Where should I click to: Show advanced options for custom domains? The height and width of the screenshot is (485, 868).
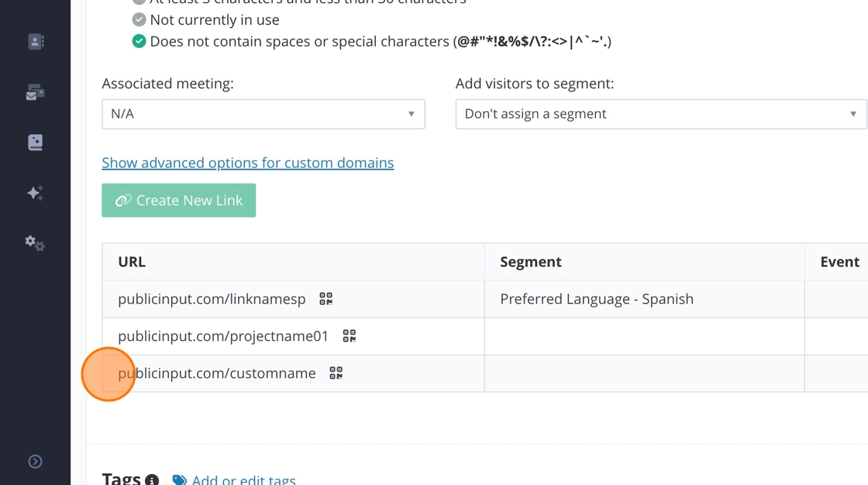coord(248,163)
